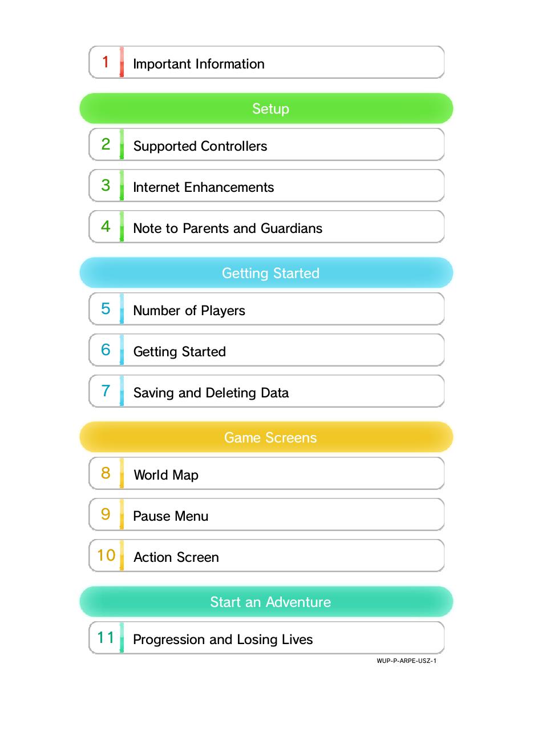Click the blue number 5 marker

(x=106, y=309)
